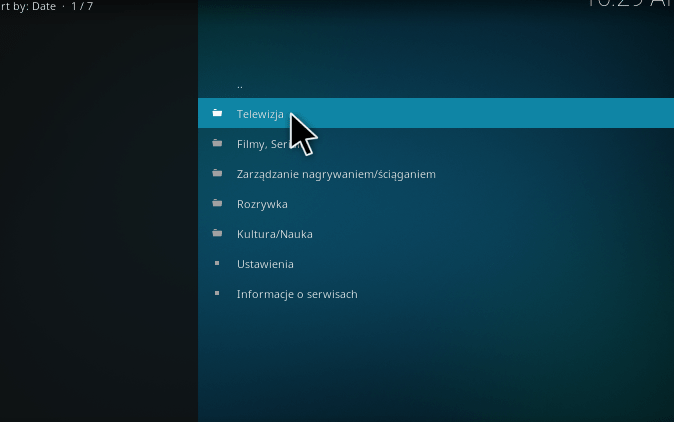This screenshot has height=422, width=674.
Task: Select the Ustawienia item
Action: click(x=435, y=264)
